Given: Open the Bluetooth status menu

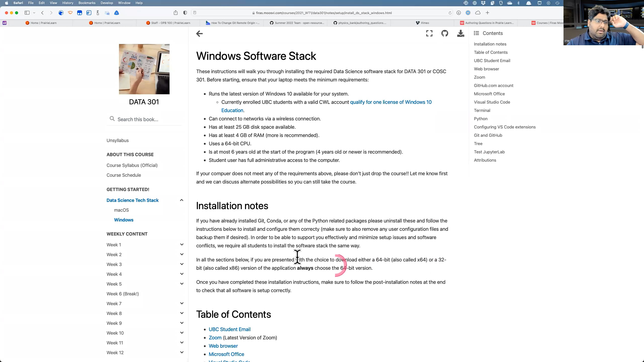Looking at the screenshot, I should pos(518,3).
